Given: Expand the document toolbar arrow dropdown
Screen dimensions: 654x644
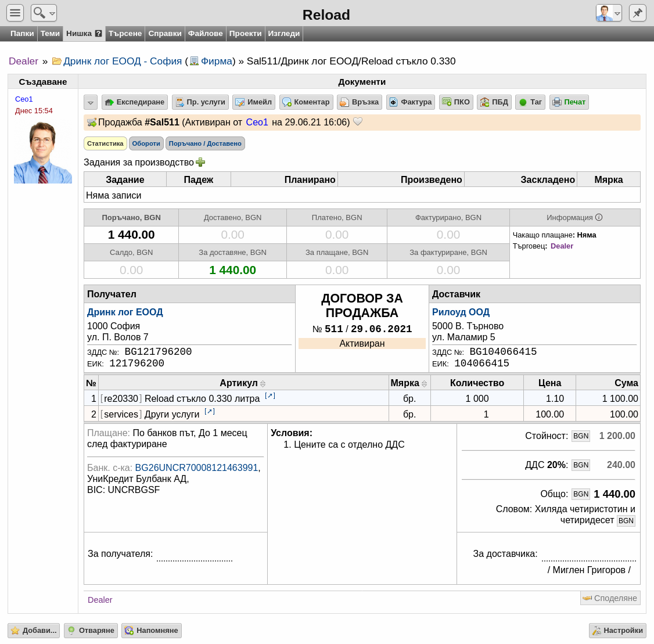Looking at the screenshot, I should pos(91,102).
